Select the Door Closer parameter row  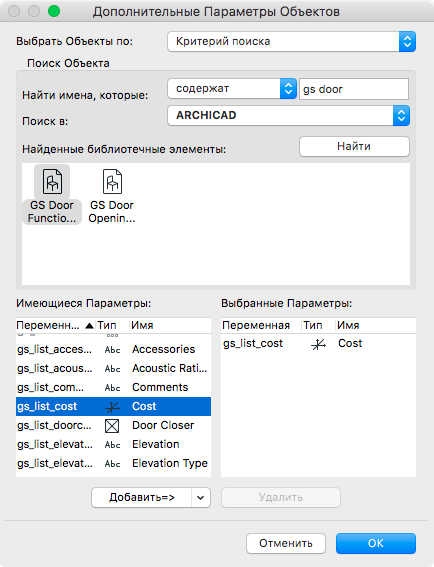point(113,425)
